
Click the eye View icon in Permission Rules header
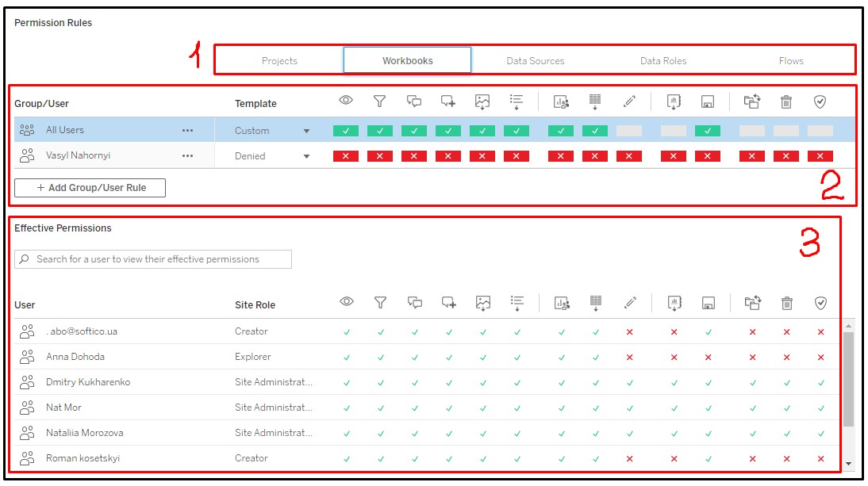click(x=346, y=101)
